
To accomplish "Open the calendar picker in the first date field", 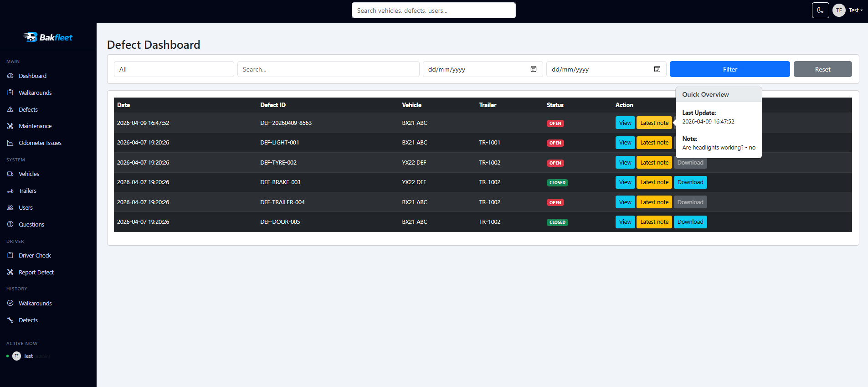I will tap(534, 69).
